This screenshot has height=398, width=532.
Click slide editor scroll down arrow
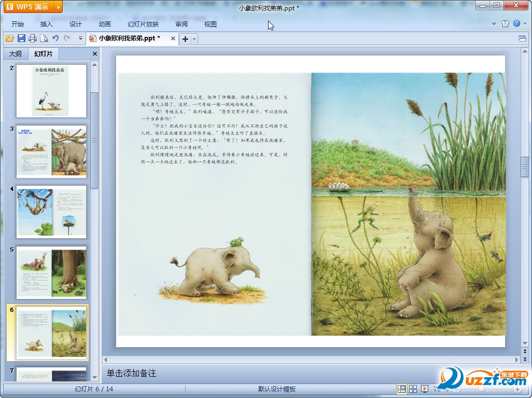[x=525, y=344]
